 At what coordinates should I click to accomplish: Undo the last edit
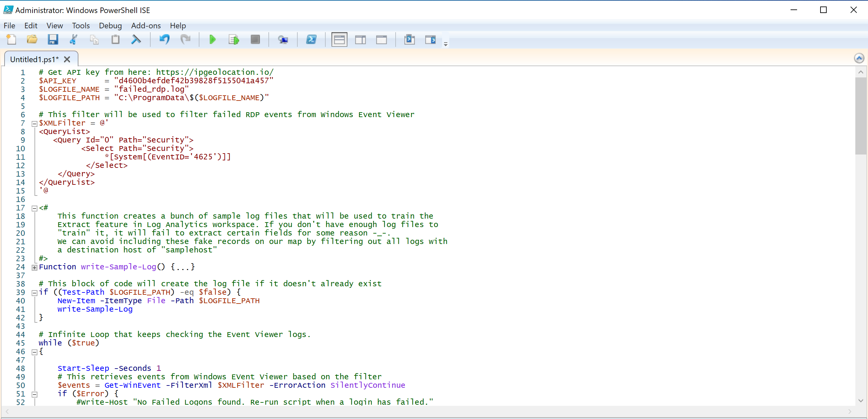click(164, 39)
